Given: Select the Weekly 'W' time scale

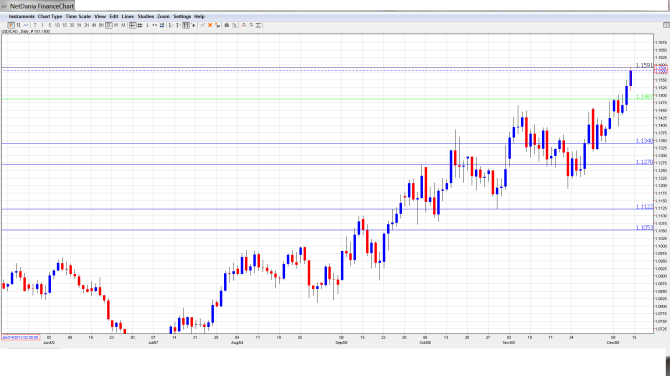Looking at the screenshot, I should tap(116, 25).
